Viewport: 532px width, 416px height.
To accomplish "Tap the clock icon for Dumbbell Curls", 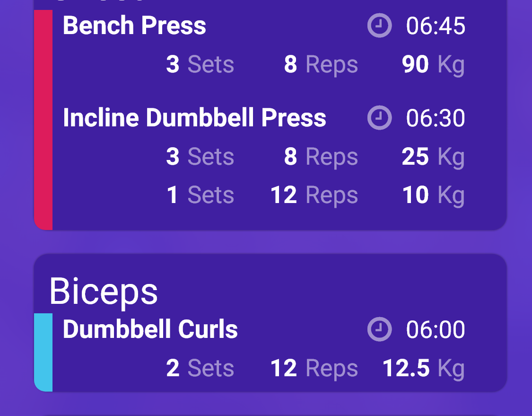I will (x=379, y=329).
